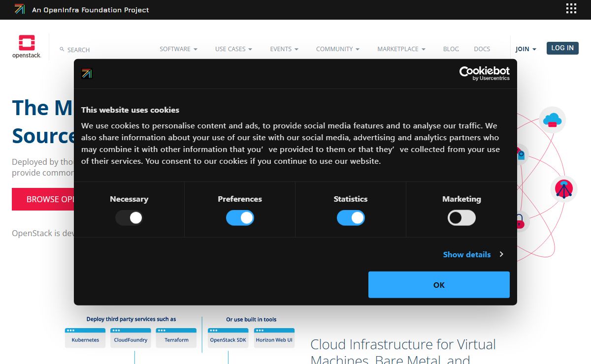591x364 pixels.
Task: Click the Show details link
Action: click(x=467, y=254)
